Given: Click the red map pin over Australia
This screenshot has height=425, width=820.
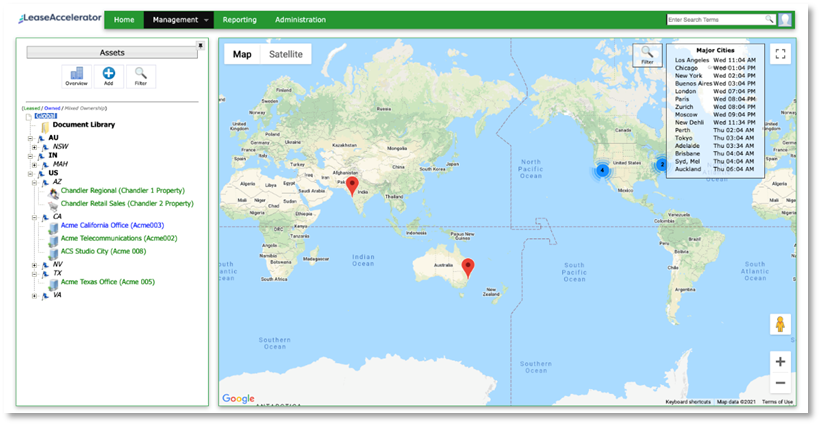Looking at the screenshot, I should point(468,268).
